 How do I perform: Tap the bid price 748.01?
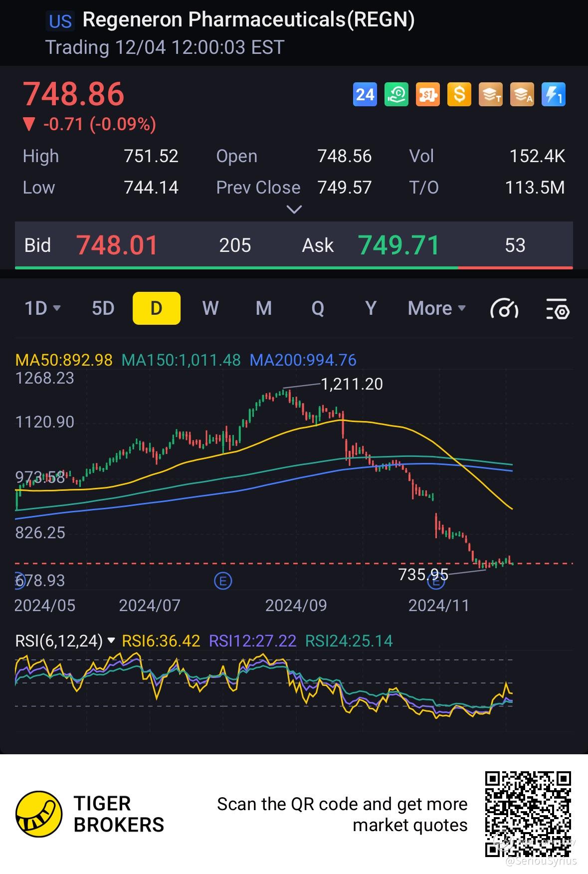click(117, 245)
